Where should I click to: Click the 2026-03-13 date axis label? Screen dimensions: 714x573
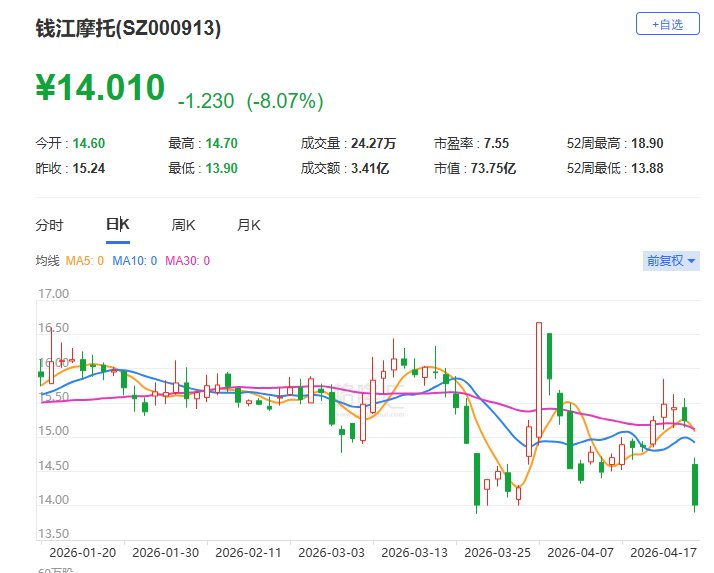(x=414, y=553)
